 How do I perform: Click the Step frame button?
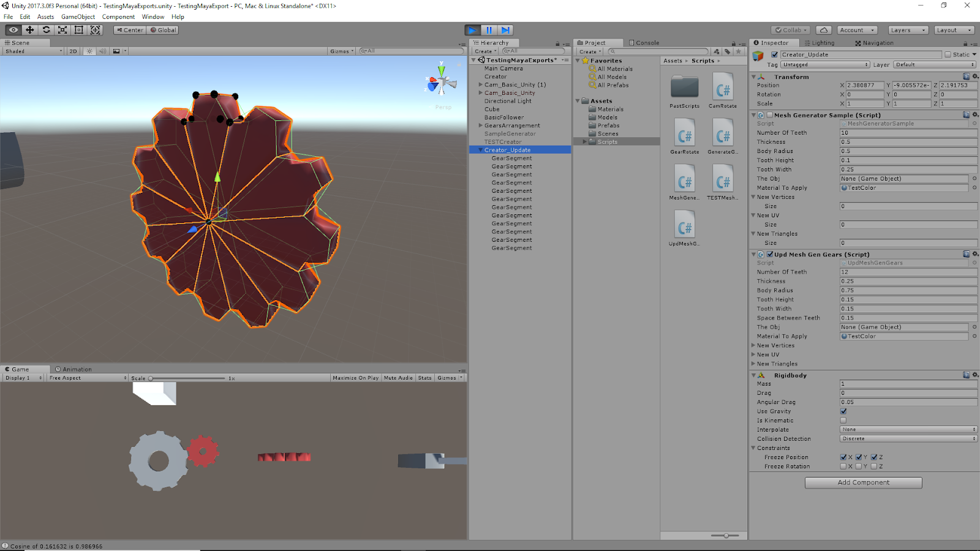[x=505, y=30]
